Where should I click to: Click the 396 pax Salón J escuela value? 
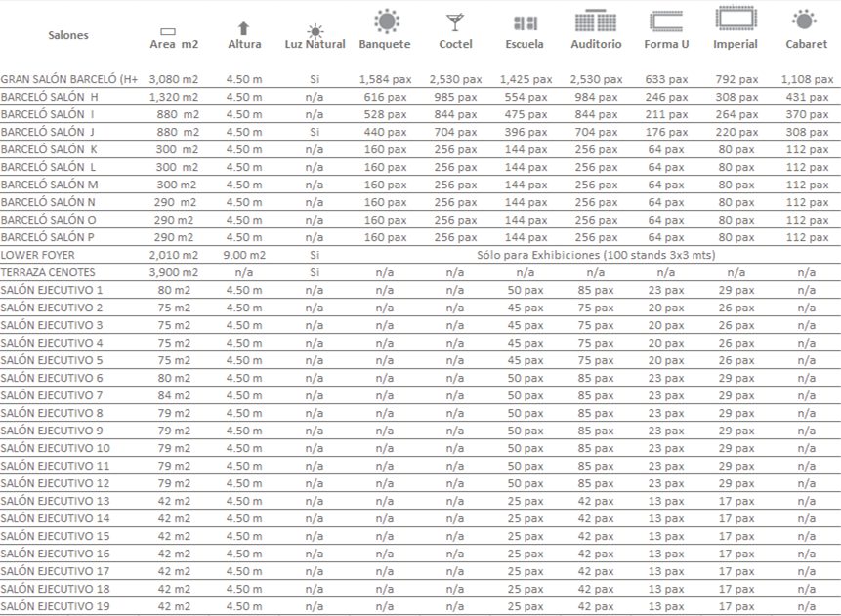pos(526,133)
